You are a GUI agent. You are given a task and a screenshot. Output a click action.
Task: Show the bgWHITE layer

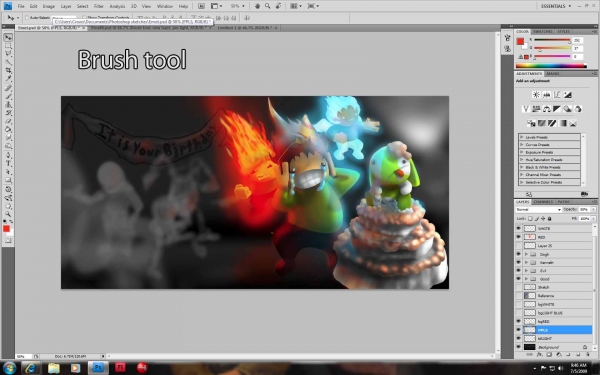(518, 304)
